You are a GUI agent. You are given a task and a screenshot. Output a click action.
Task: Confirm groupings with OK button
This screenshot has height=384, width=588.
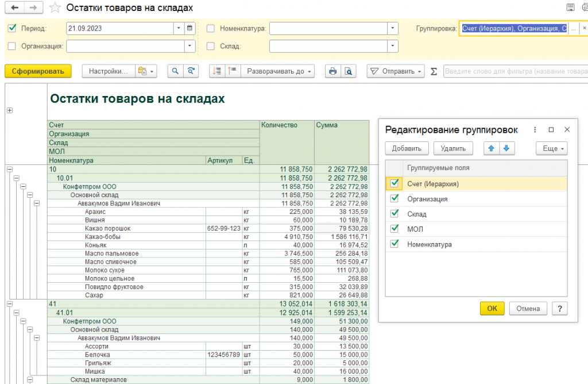pyautogui.click(x=492, y=309)
